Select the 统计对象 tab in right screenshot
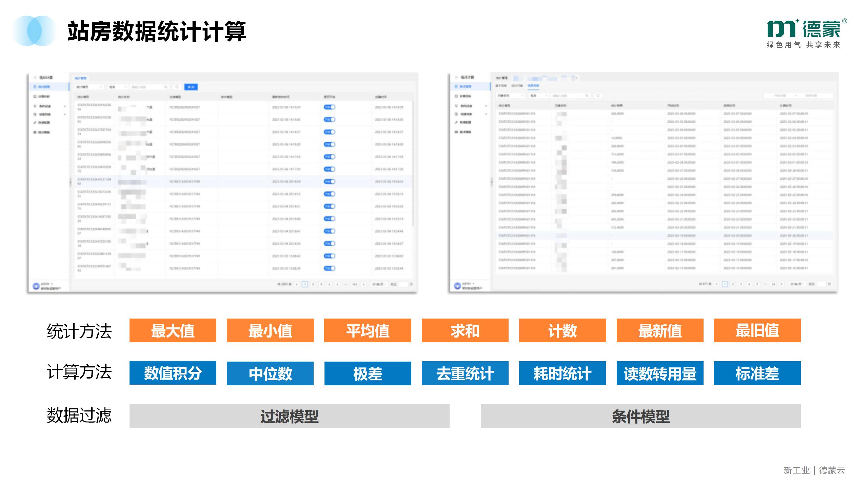The image size is (868, 488). (x=517, y=86)
